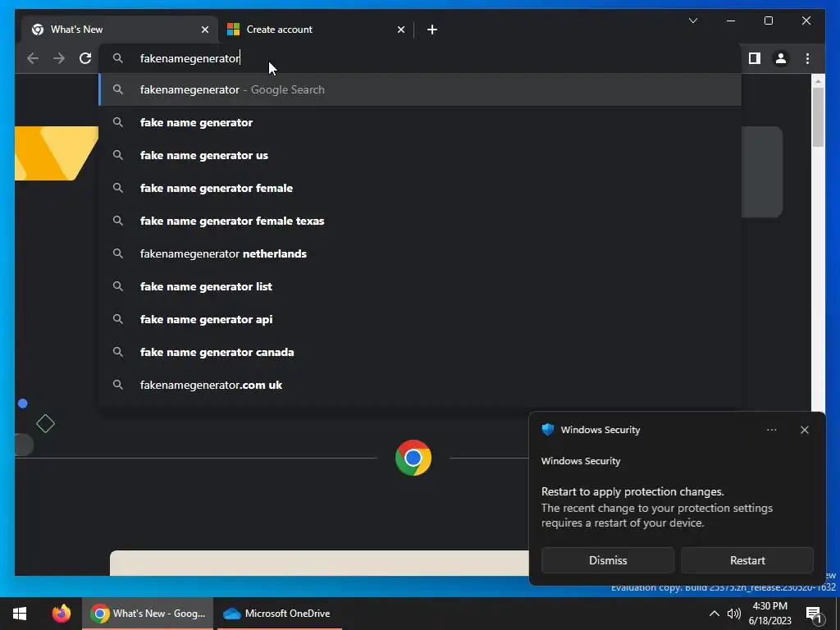Open the Chrome profile menu

tap(781, 58)
